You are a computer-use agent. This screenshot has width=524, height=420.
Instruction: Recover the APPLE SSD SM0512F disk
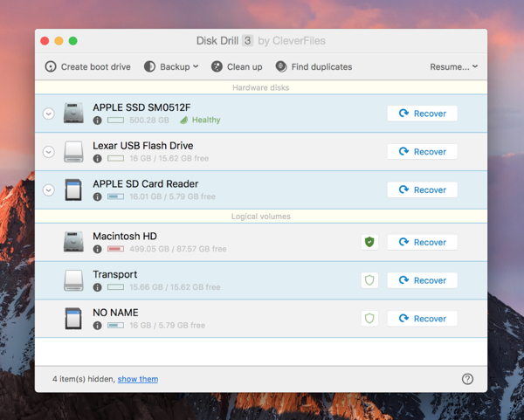pos(422,114)
